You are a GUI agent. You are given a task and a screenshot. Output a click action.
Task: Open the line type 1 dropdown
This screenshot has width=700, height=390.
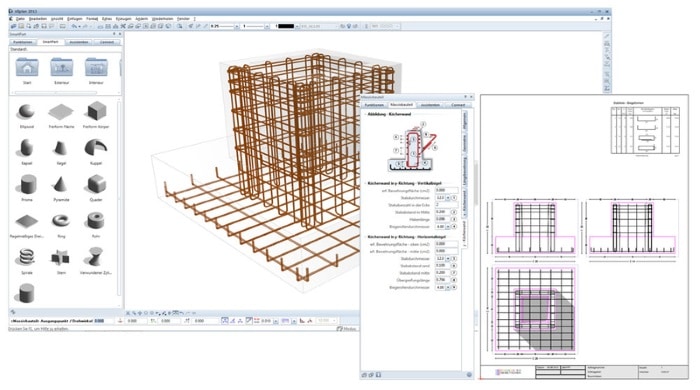(x=267, y=26)
